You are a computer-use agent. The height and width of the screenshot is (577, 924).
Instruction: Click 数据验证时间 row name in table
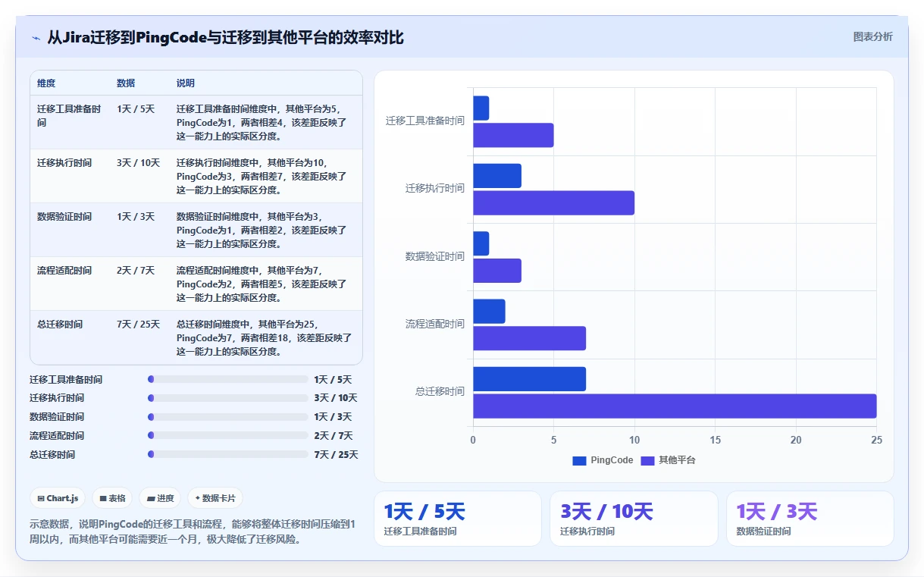(x=64, y=216)
